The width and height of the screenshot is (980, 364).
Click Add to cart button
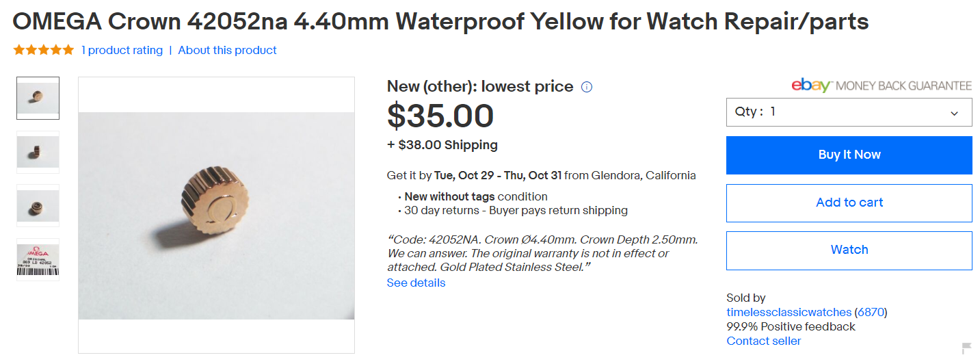coord(849,203)
